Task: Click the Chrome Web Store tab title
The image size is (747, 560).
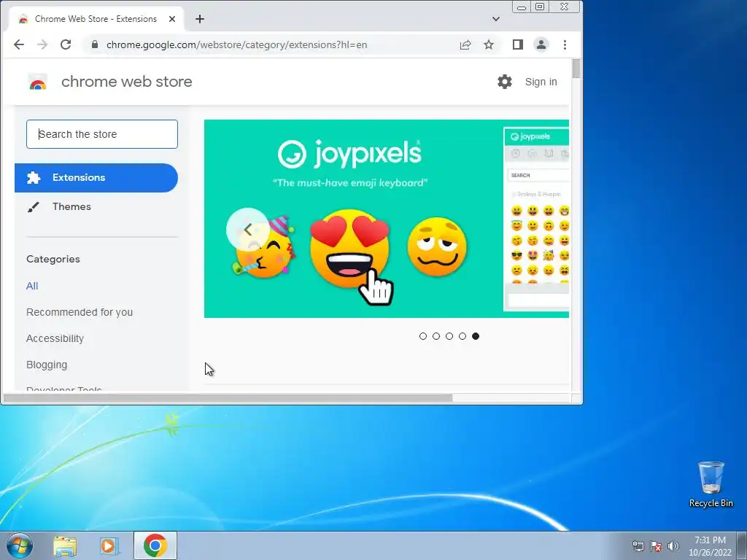Action: [96, 19]
